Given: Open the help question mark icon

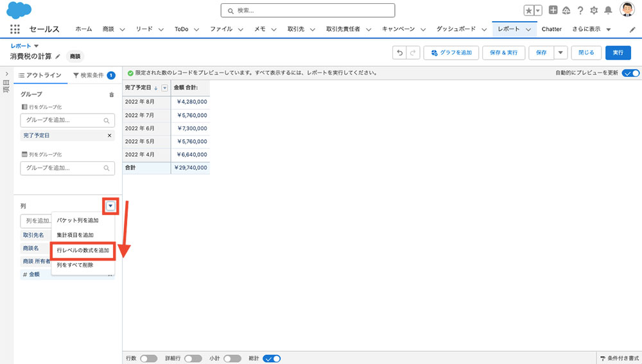Looking at the screenshot, I should [580, 11].
